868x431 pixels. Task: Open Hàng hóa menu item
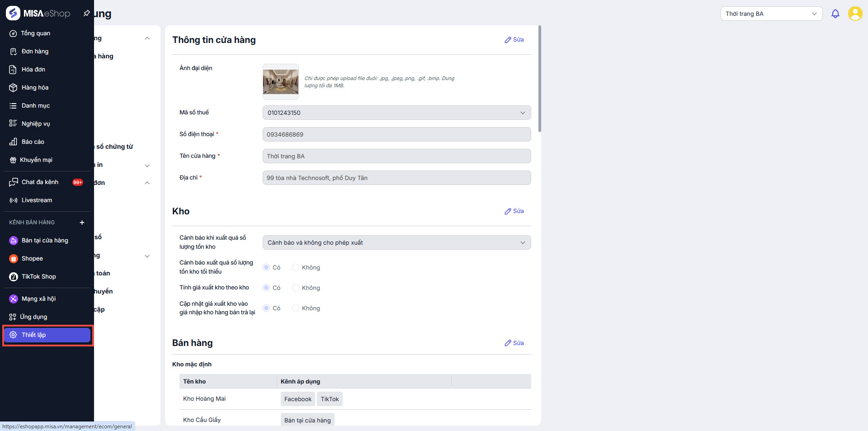[x=35, y=88]
